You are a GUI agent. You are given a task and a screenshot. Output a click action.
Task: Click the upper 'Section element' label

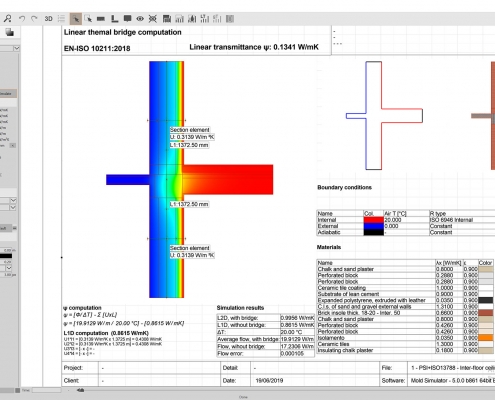click(x=190, y=130)
